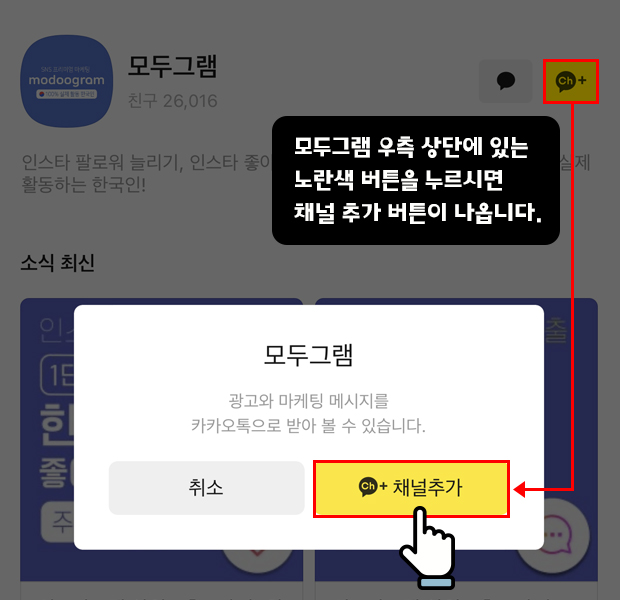Tap the partially hidden 주 button on left card
The image size is (620, 600).
pyautogui.click(x=58, y=522)
